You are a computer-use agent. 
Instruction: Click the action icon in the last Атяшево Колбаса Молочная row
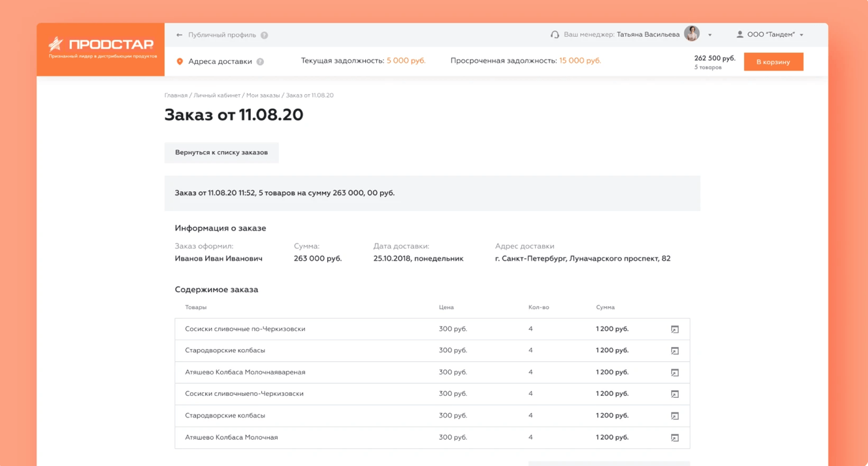point(674,438)
